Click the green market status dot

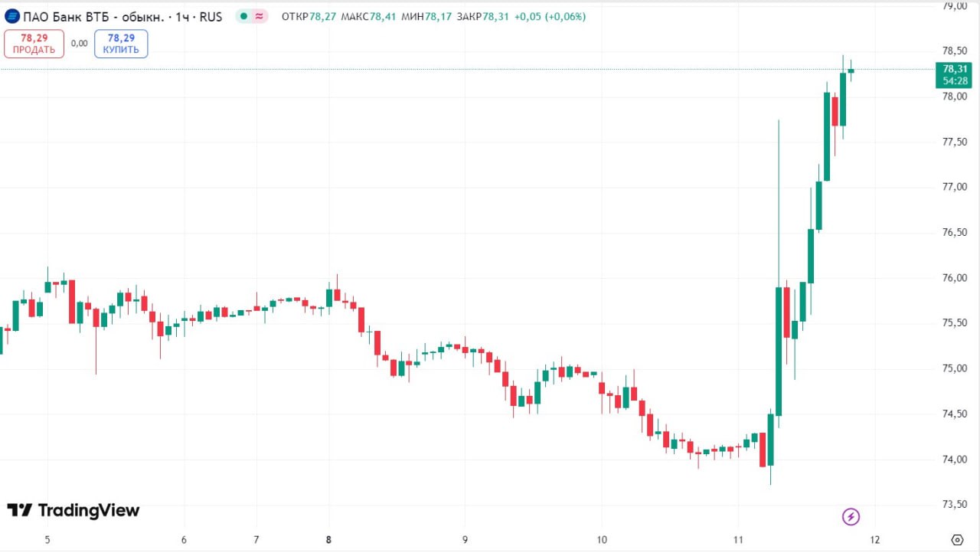(243, 16)
